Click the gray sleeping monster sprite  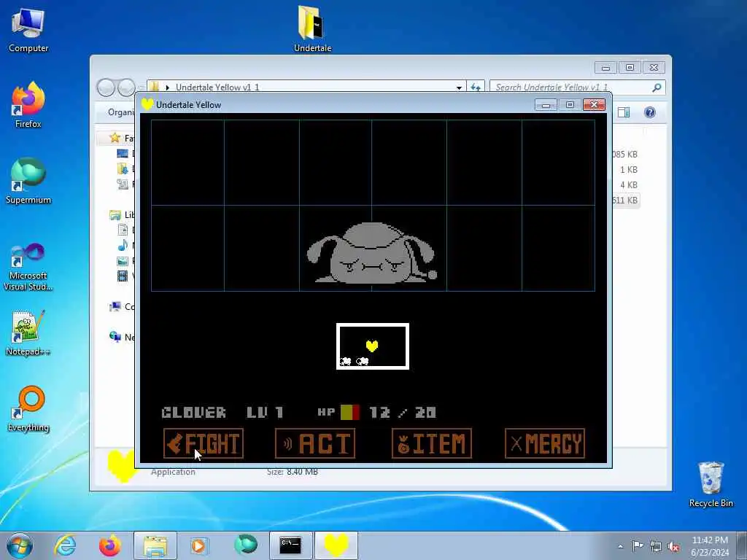(371, 253)
